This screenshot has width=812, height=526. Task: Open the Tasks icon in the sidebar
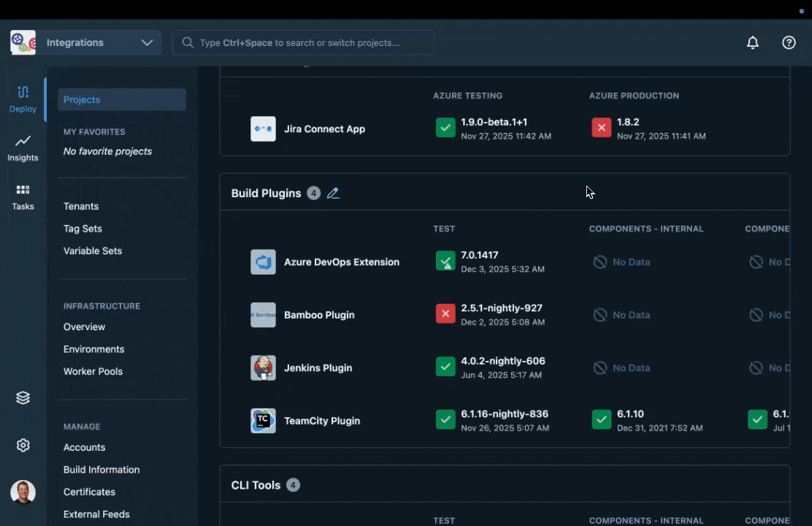pyautogui.click(x=23, y=194)
